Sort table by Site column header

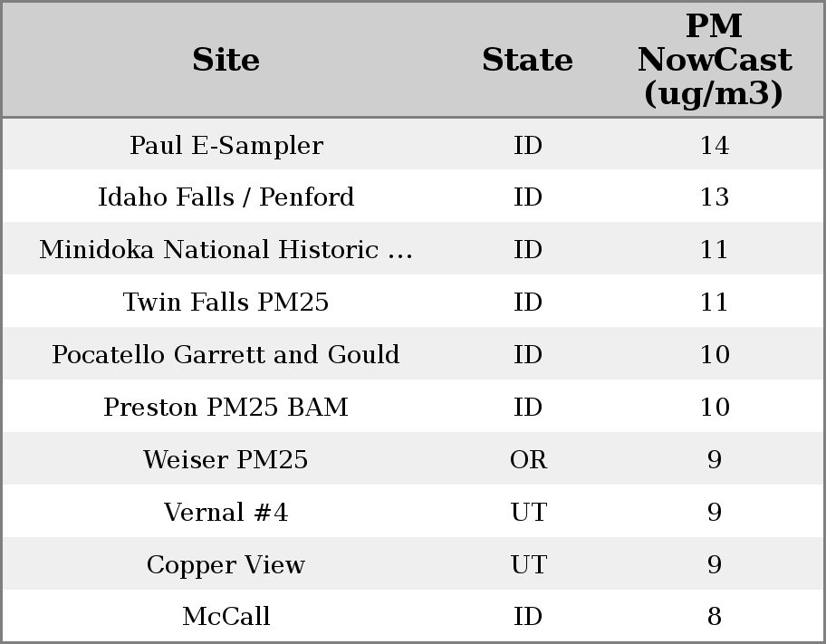pyautogui.click(x=226, y=60)
